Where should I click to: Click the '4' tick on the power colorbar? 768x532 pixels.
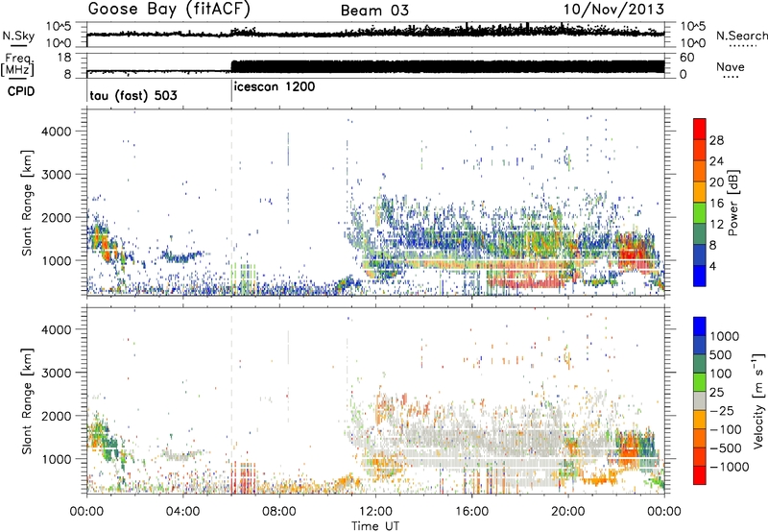(x=712, y=266)
